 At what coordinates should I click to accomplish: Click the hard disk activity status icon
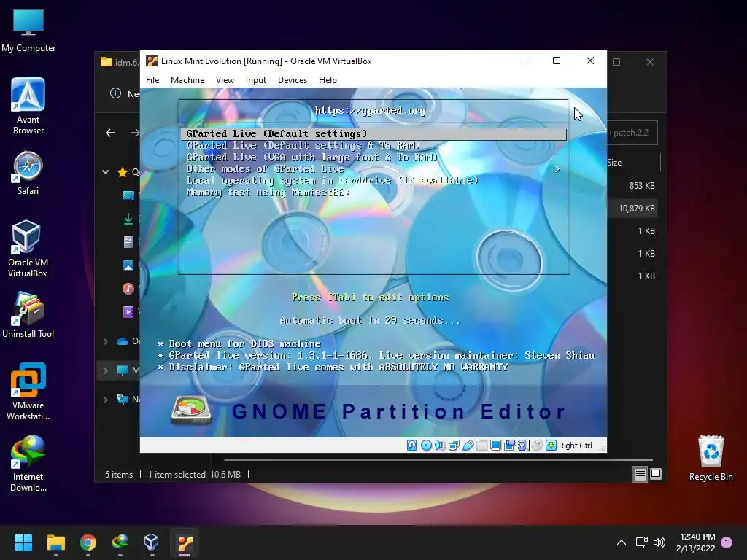(412, 446)
